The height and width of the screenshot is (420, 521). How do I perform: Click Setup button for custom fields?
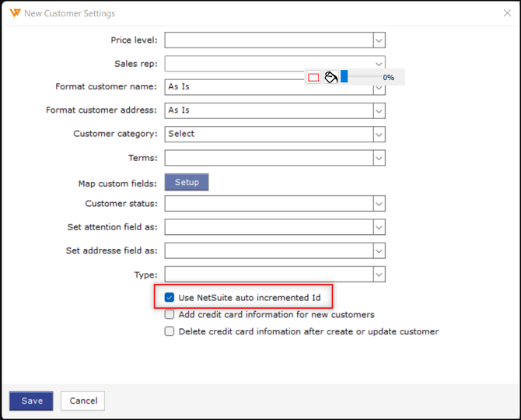point(187,182)
